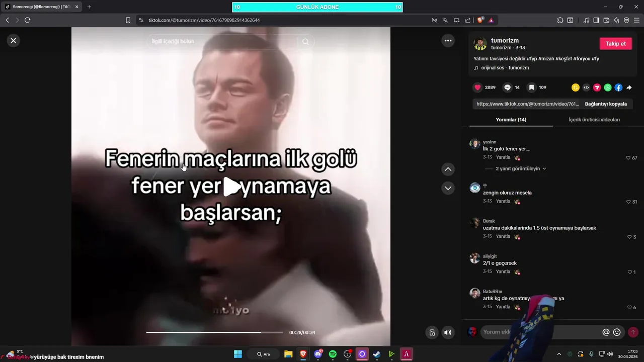Like BatuRR's comment
644x362 pixels.
pyautogui.click(x=629, y=307)
